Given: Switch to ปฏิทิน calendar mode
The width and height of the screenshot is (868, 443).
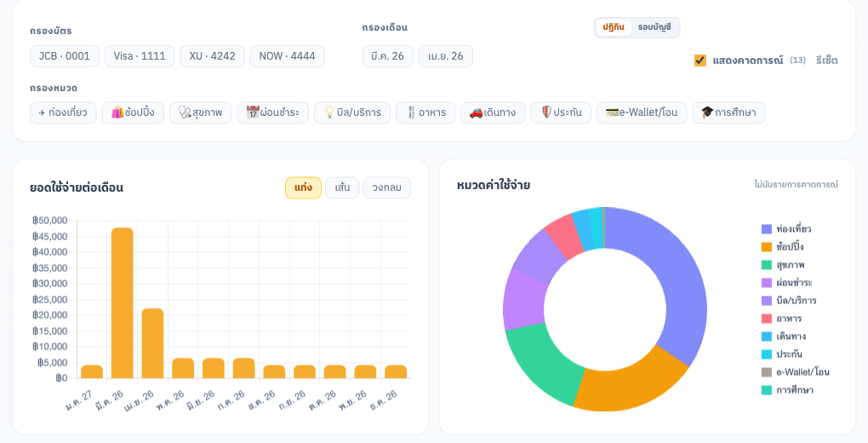Looking at the screenshot, I should click(x=614, y=27).
